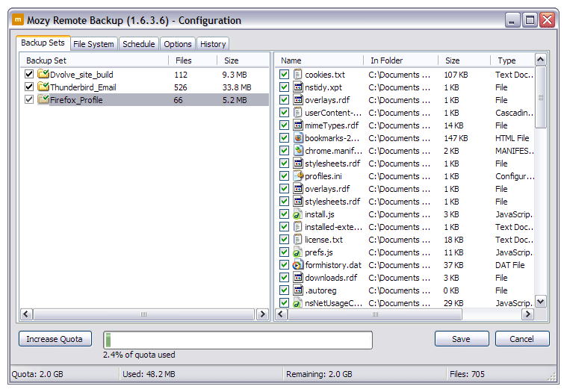
Task: Open the File System tab
Action: pyautogui.click(x=93, y=44)
